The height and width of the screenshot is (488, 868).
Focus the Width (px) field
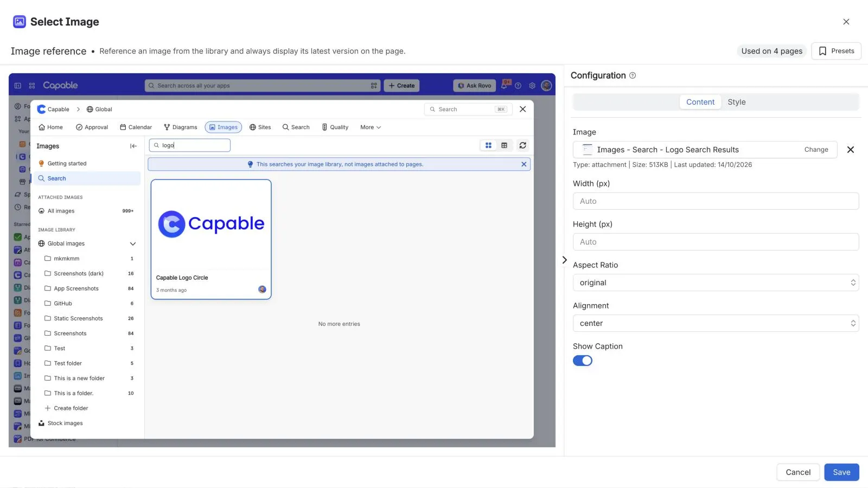(x=716, y=201)
